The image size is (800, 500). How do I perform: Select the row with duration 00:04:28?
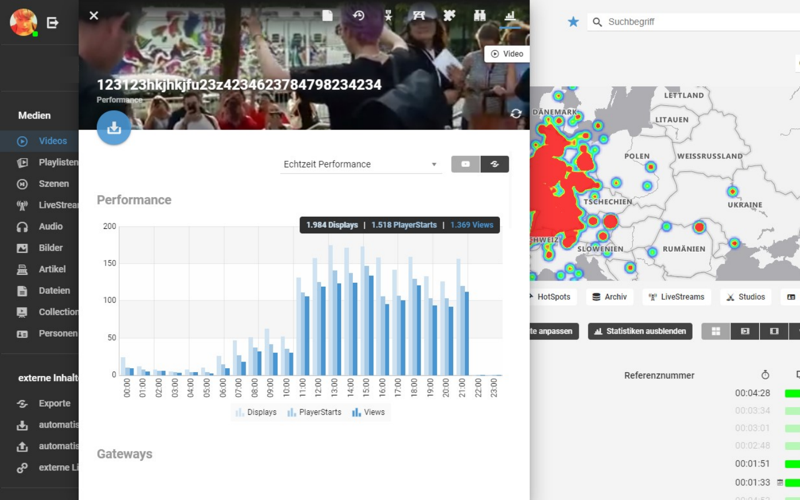point(753,393)
